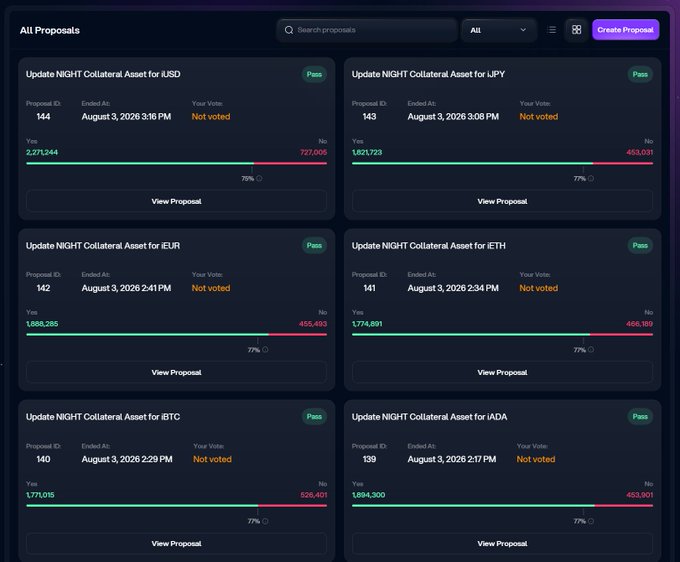Open the All filter dropdown
Viewport: 680px width, 562px height.
pos(498,30)
